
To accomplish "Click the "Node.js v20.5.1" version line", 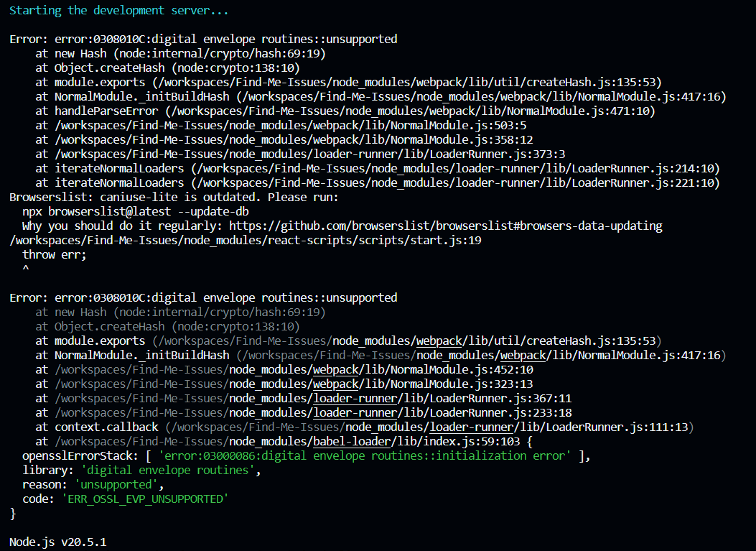I will pos(58,543).
